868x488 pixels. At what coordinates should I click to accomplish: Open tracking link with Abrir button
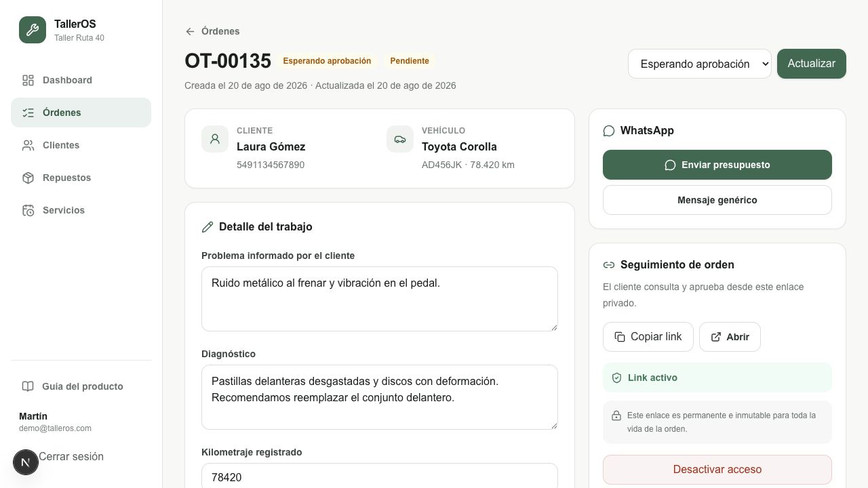coord(730,337)
